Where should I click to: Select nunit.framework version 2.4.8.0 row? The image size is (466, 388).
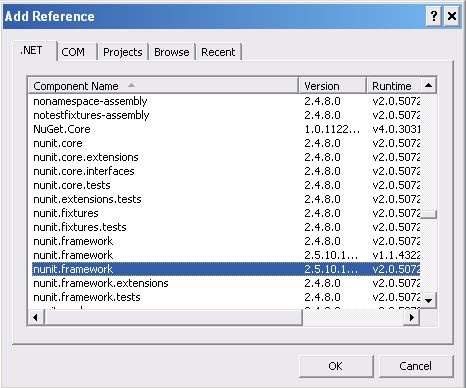pos(226,241)
